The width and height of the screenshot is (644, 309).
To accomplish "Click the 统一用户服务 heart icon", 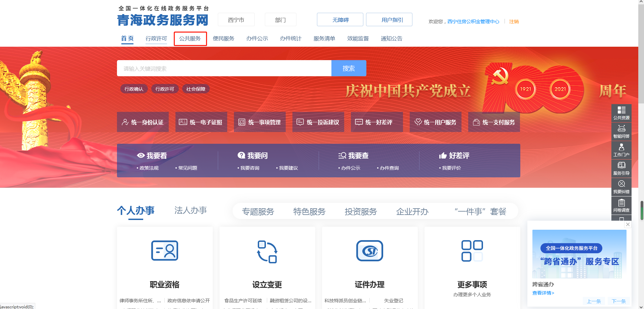I will coord(418,122).
